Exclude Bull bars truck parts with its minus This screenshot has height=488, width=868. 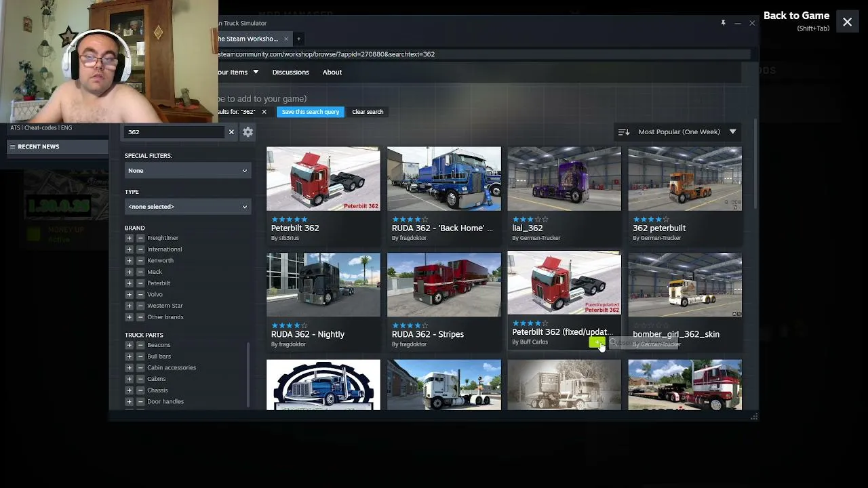[x=140, y=357]
